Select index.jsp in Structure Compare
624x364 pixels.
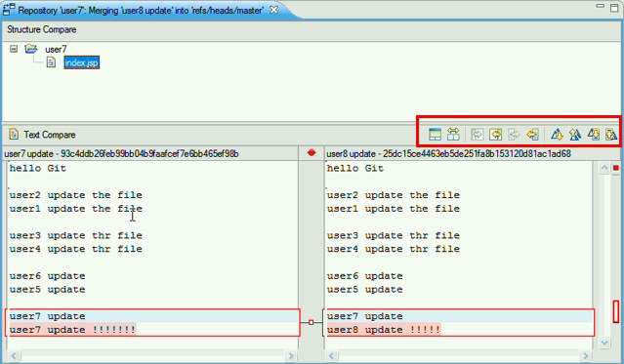(82, 62)
